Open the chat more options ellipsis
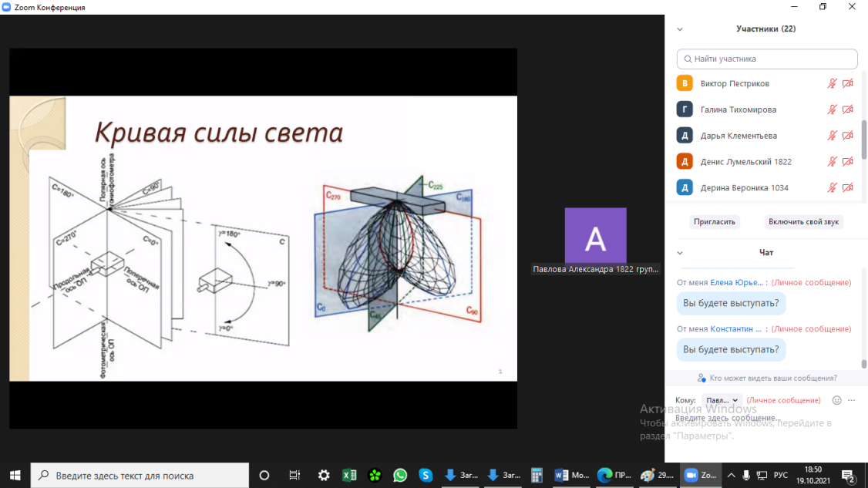 (851, 400)
